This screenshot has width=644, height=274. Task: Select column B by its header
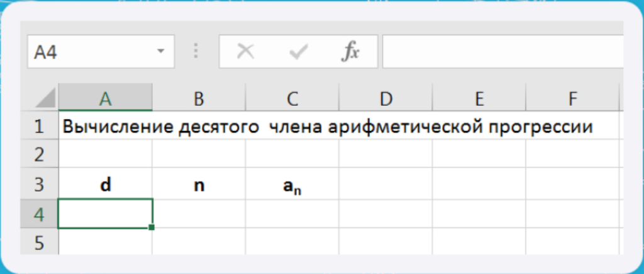click(x=199, y=98)
